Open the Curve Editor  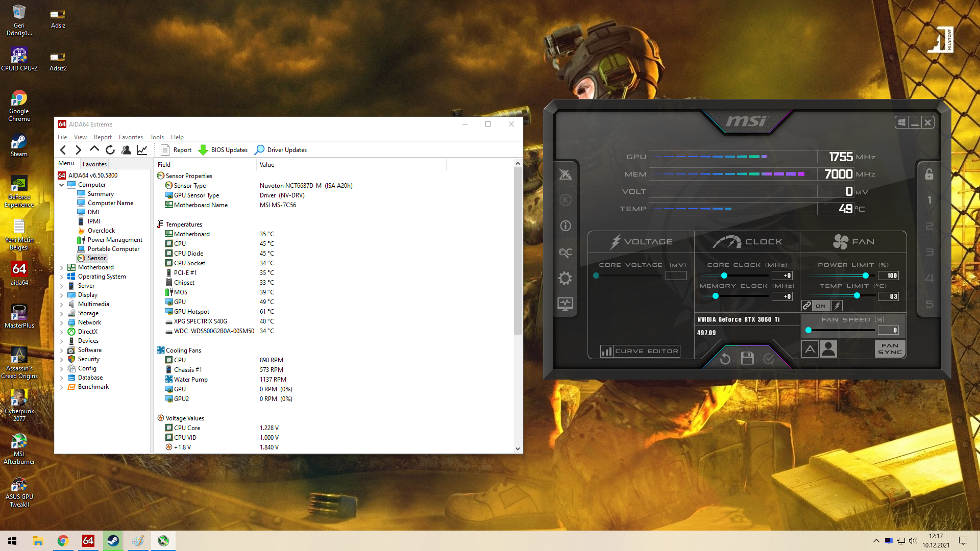pos(641,351)
